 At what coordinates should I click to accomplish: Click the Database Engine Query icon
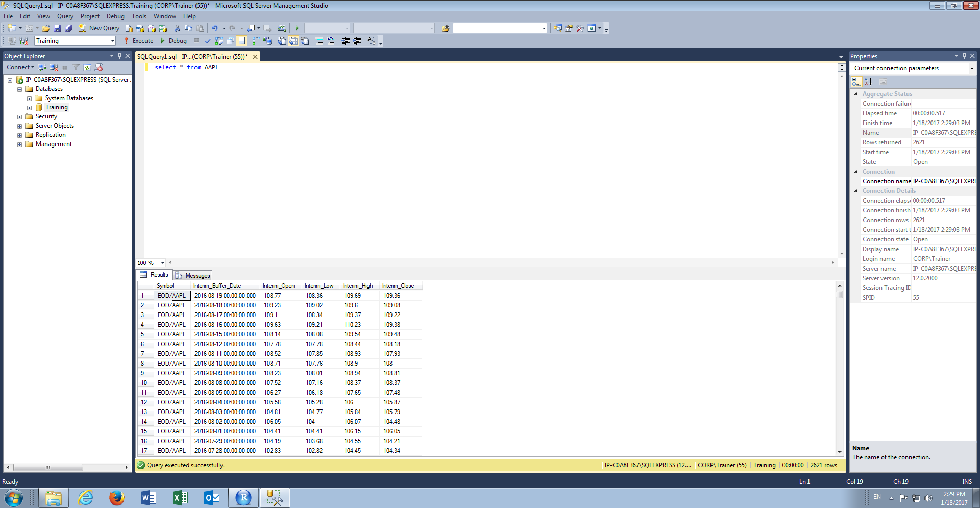pyautogui.click(x=129, y=28)
